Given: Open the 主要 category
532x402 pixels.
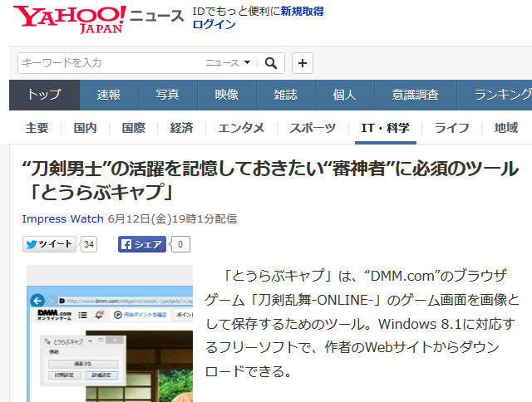Looking at the screenshot, I should [x=37, y=128].
